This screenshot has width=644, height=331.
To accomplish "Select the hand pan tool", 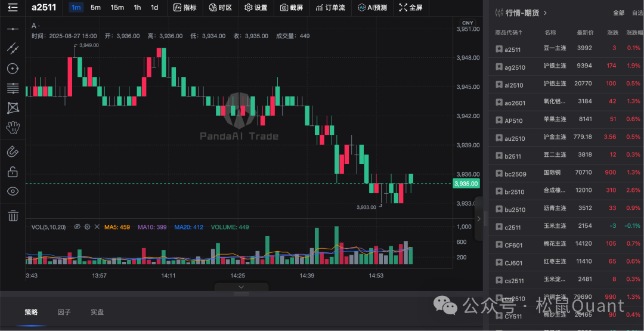I will 13,128.
